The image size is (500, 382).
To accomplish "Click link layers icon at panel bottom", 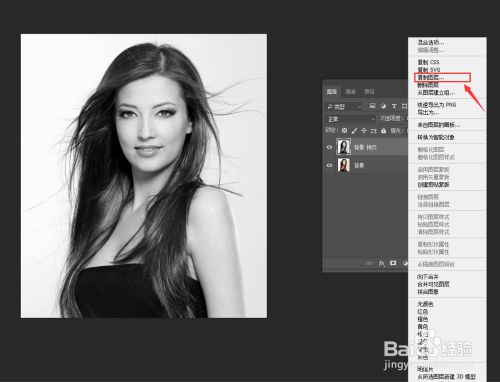I will 369,263.
